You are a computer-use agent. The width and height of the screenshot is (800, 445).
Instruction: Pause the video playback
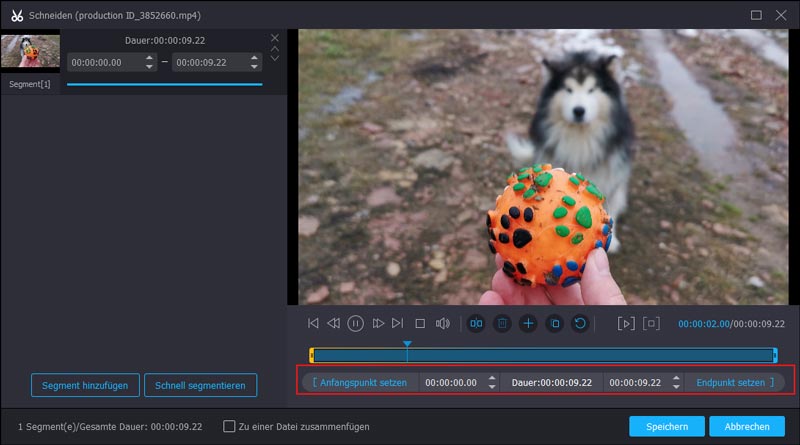click(356, 323)
